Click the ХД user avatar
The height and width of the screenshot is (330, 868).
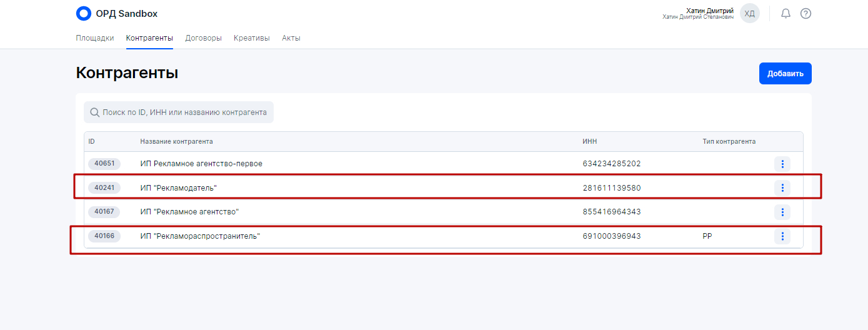tap(749, 14)
